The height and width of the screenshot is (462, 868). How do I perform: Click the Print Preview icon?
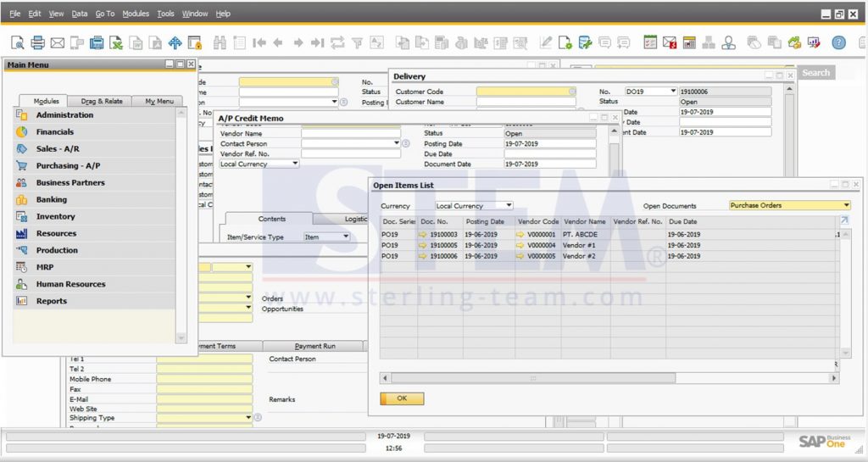(x=18, y=42)
